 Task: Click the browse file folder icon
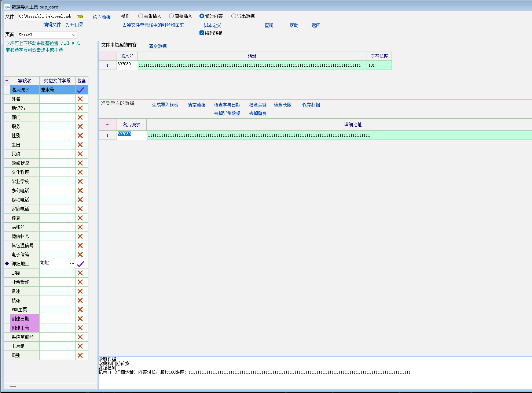pos(80,16)
